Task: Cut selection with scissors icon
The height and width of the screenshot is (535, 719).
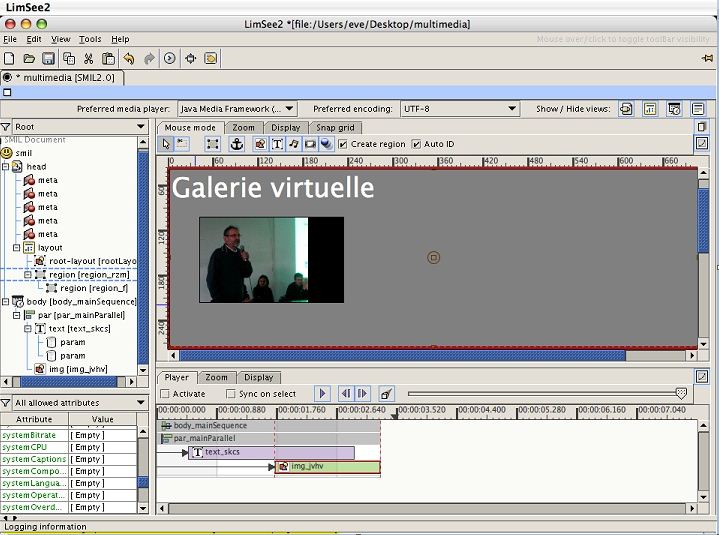Action: (x=88, y=58)
